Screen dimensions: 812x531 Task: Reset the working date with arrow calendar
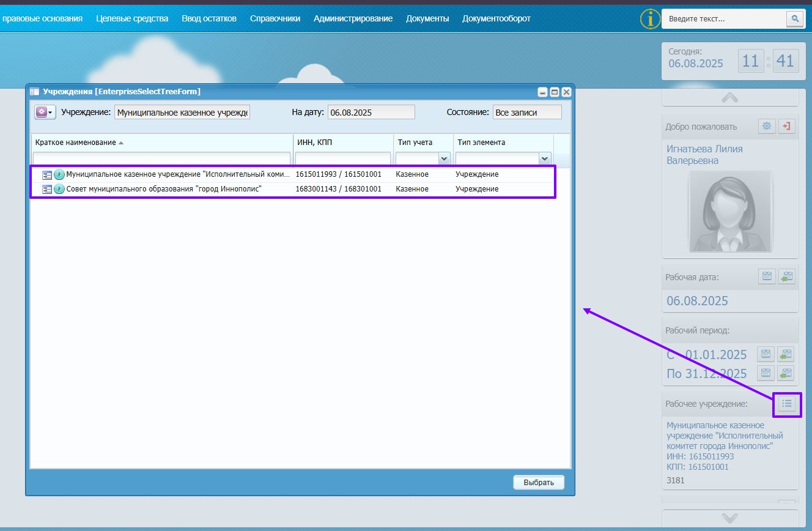(787, 276)
